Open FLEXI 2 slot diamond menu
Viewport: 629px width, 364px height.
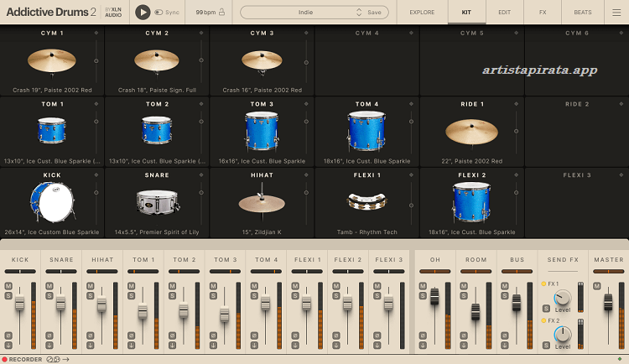[517, 175]
